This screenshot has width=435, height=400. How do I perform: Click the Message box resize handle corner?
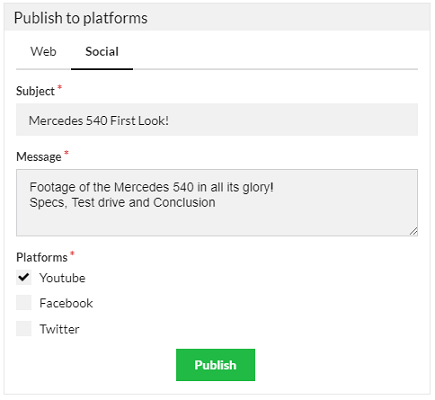coord(413,231)
